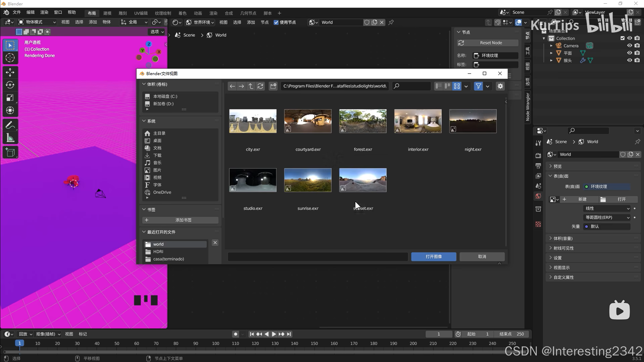Hide the Camera in viewport

click(629, 46)
